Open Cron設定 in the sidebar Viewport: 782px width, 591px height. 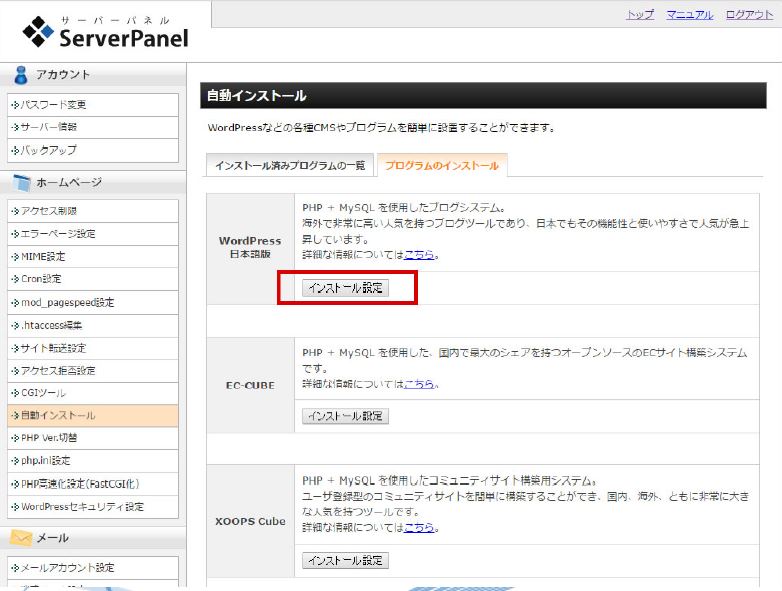(93, 279)
